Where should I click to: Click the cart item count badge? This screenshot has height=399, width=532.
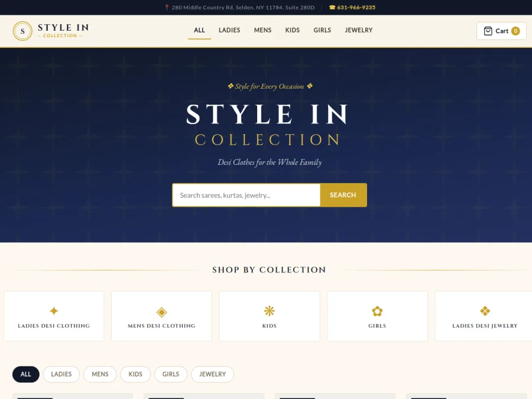click(515, 31)
